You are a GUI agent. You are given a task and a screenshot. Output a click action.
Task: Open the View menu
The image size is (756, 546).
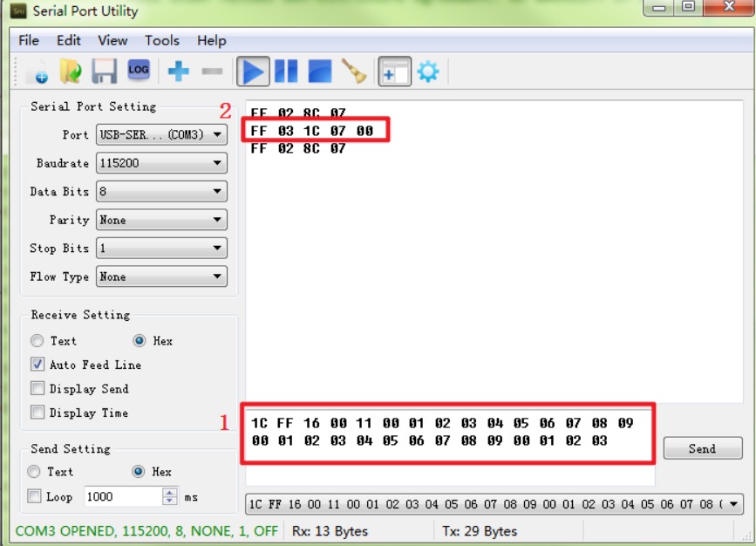click(112, 40)
